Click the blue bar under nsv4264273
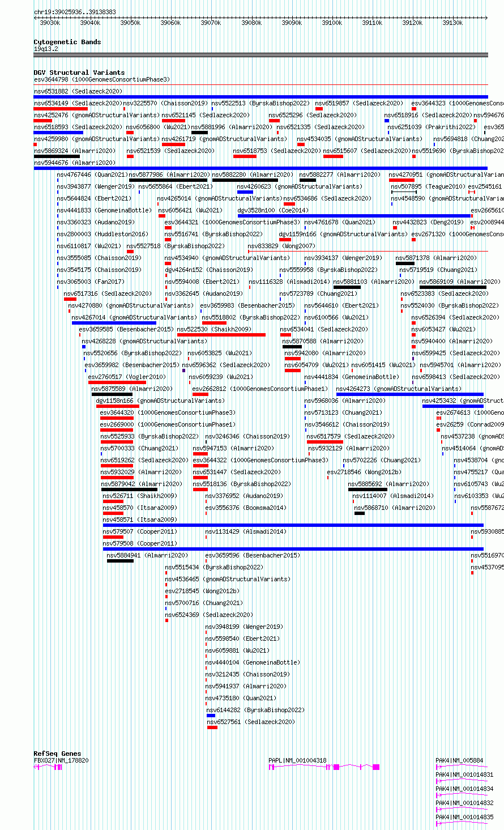Screen dimensions: 504x830 pyautogui.click(x=410, y=394)
